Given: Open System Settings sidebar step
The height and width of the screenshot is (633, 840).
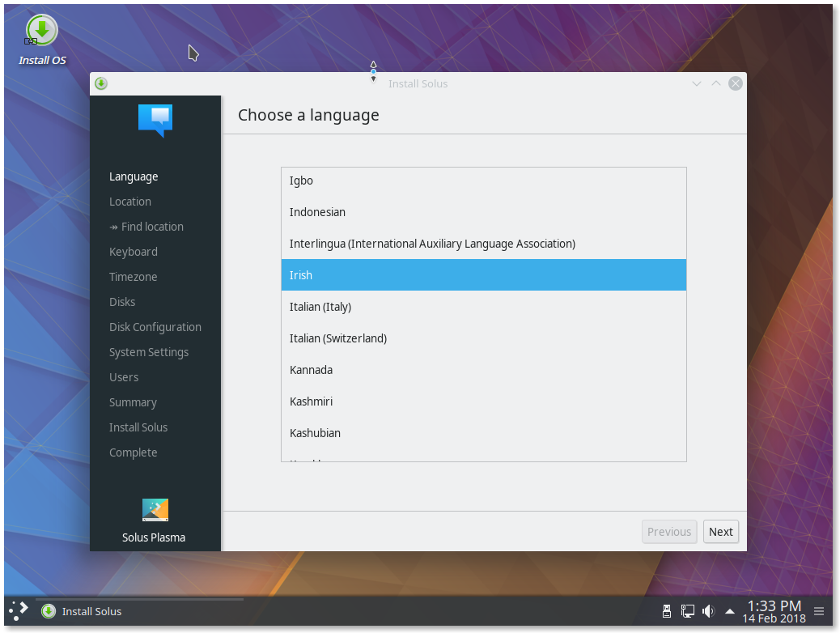Looking at the screenshot, I should 149,352.
